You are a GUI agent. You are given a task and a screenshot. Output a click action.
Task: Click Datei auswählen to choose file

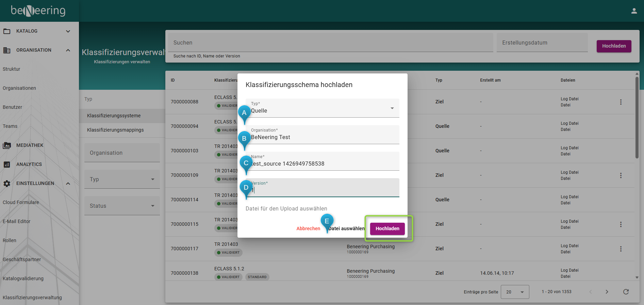(x=346, y=228)
